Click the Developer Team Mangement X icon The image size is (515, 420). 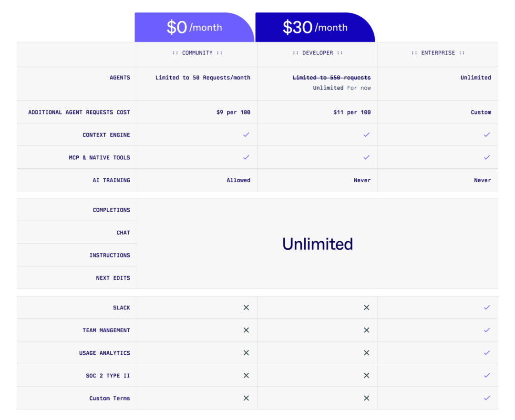[x=366, y=330]
